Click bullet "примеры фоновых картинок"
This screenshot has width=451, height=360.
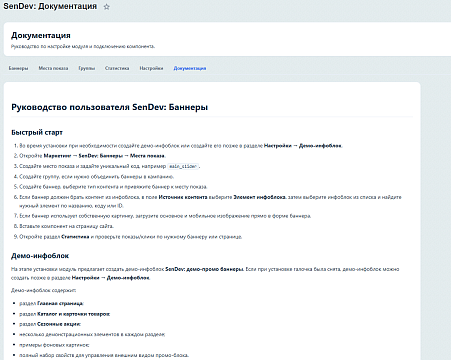54,345
